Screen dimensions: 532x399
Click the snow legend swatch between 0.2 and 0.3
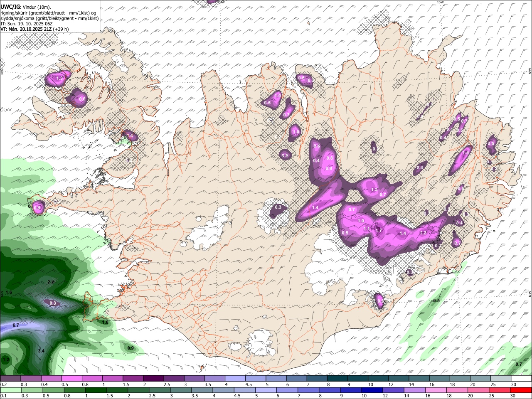click(10, 379)
